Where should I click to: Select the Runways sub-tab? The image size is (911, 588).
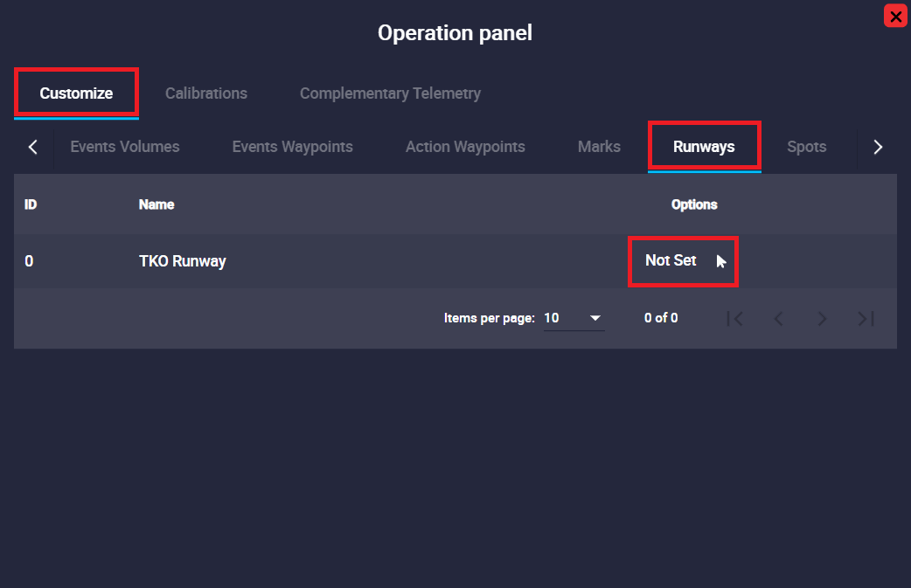704,147
